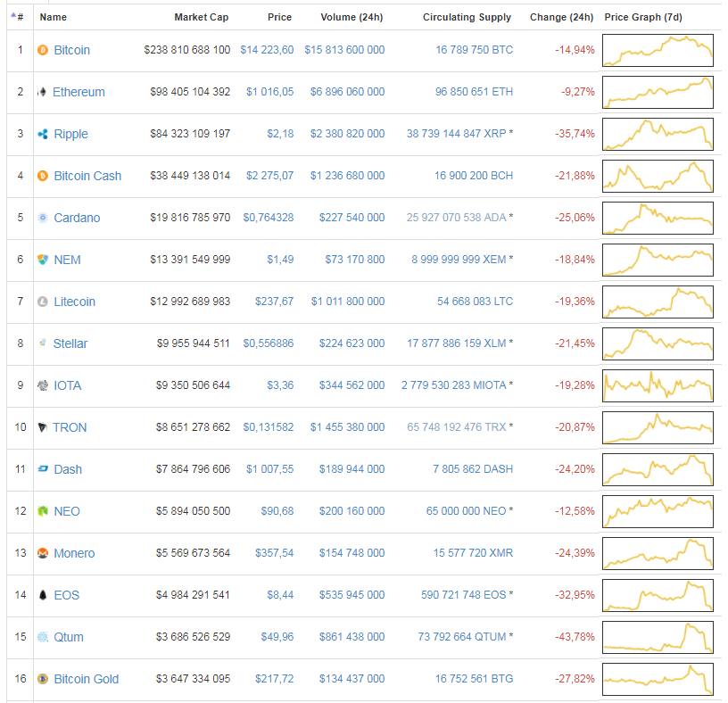Click the Dash logo icon
This screenshot has width=728, height=703.
pos(43,469)
